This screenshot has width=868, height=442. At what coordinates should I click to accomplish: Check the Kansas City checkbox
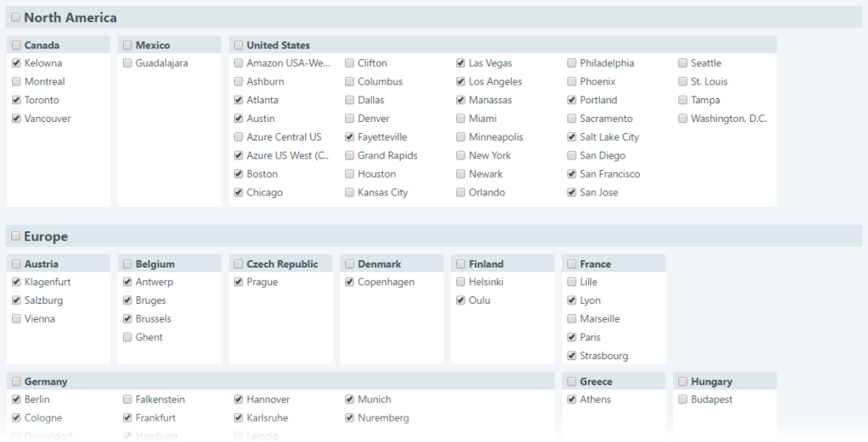pos(349,192)
